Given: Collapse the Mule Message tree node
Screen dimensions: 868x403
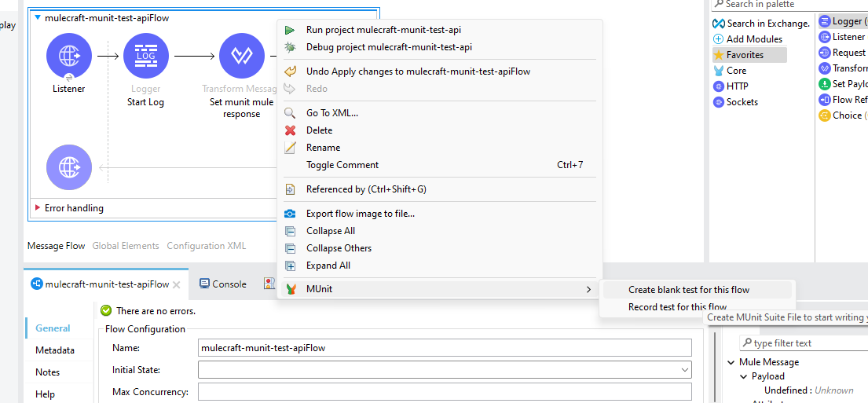Looking at the screenshot, I should (731, 362).
